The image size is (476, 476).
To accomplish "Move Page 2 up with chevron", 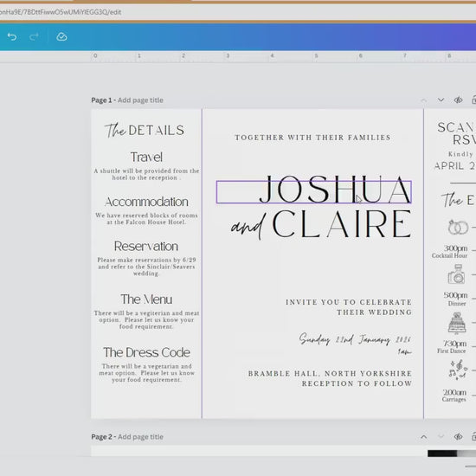I will click(x=424, y=437).
